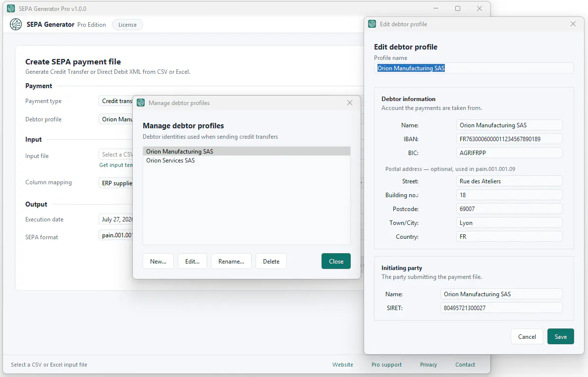Open the Column mapping dropdown
588x377 pixels.
coord(116,183)
